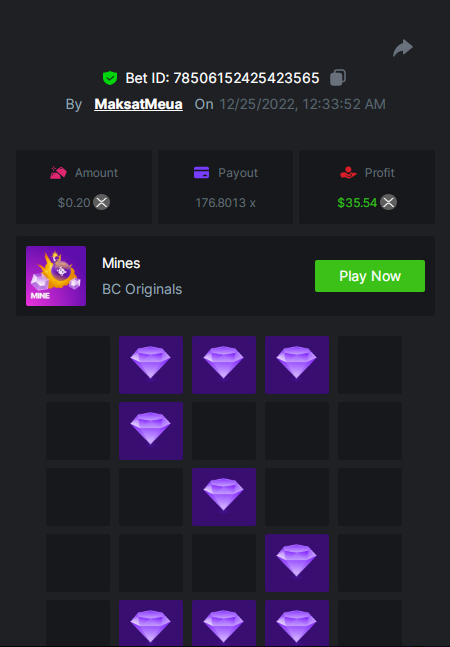Click the red Profit hand icon
Image resolution: width=450 pixels, height=647 pixels.
tap(348, 172)
